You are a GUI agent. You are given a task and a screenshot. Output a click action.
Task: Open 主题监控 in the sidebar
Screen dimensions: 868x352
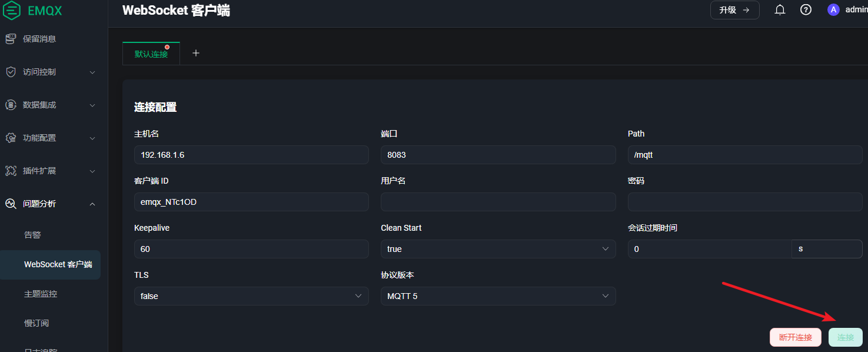pyautogui.click(x=41, y=294)
